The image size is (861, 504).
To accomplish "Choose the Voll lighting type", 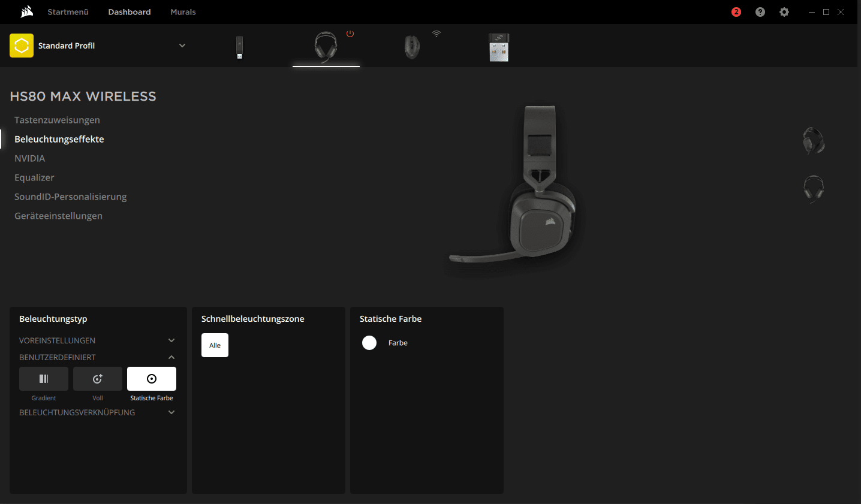I will pyautogui.click(x=98, y=379).
